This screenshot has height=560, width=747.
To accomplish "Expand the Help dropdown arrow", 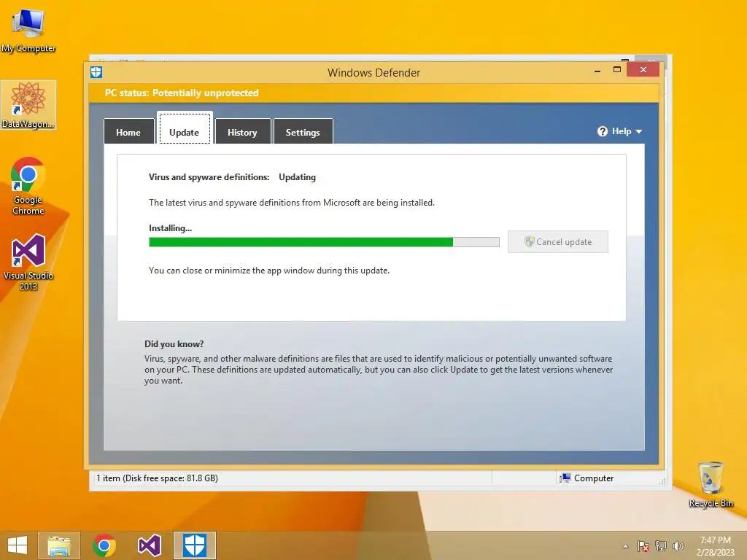I will tap(639, 131).
